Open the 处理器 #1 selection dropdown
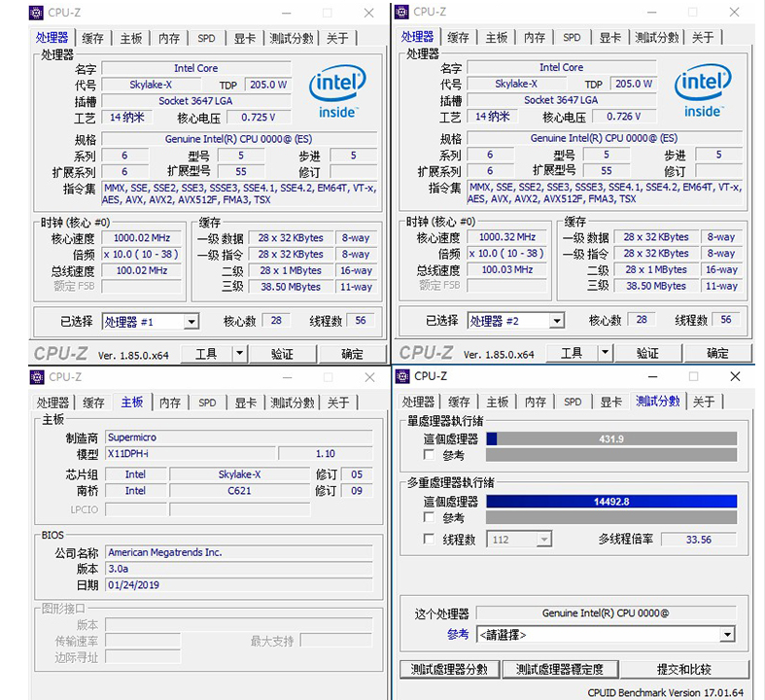The image size is (765, 700). click(191, 322)
